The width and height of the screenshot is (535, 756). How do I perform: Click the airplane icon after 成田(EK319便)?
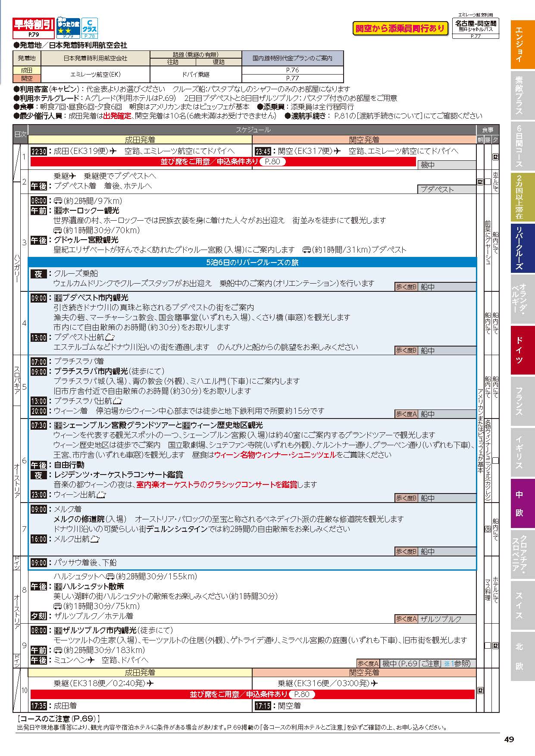pyautogui.click(x=113, y=151)
